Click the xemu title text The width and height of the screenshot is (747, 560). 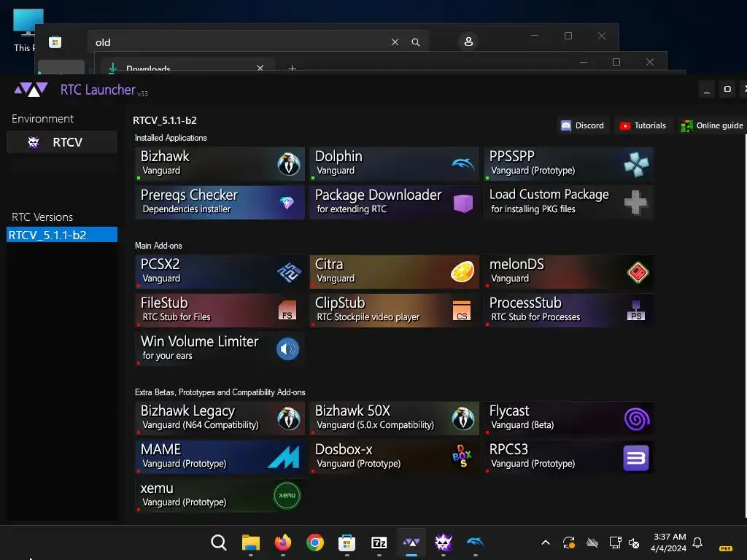pos(157,489)
